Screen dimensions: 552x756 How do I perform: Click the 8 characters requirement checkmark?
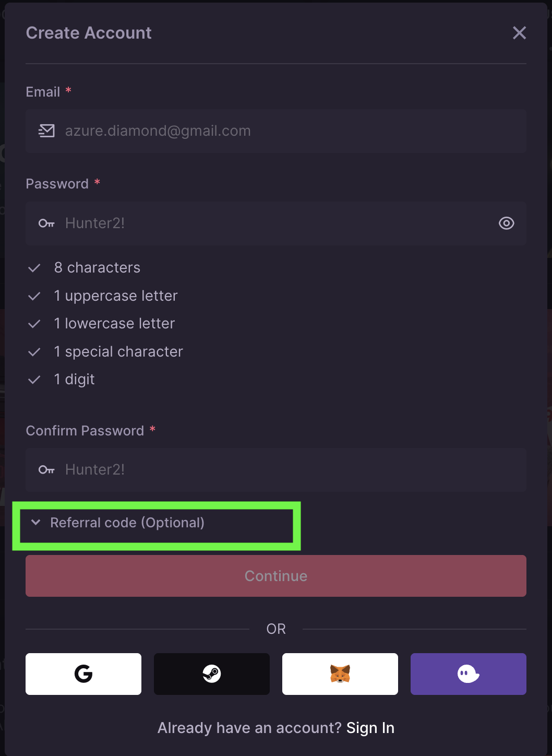click(x=34, y=267)
